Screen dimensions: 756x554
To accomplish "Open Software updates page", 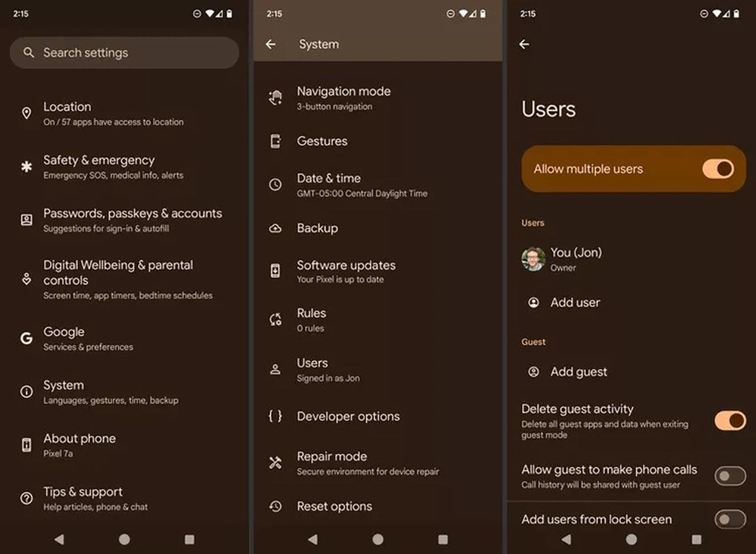I will 378,271.
